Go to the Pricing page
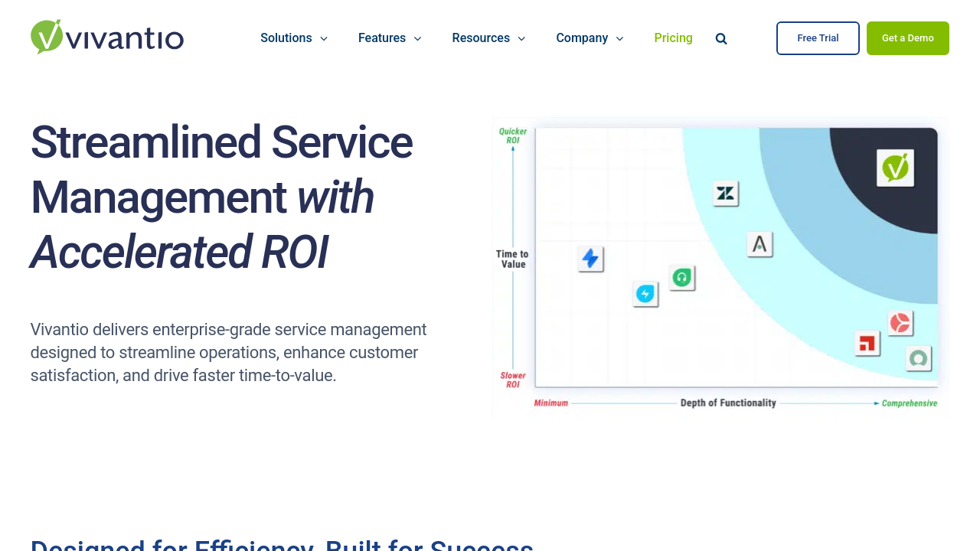Screen dimensions: 980x551 click(673, 38)
